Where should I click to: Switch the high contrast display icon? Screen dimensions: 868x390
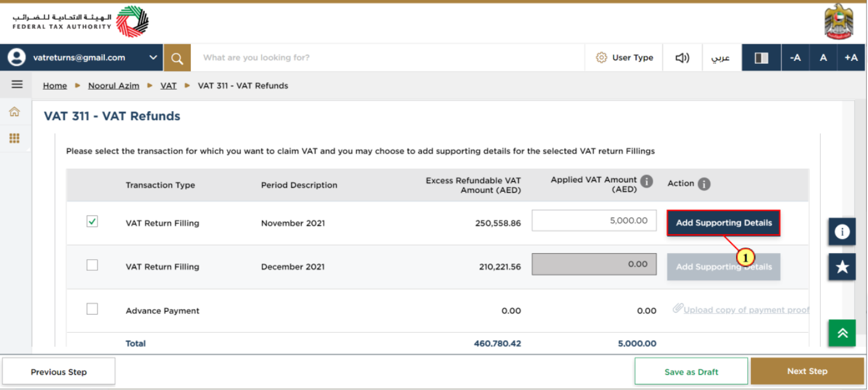(x=761, y=58)
